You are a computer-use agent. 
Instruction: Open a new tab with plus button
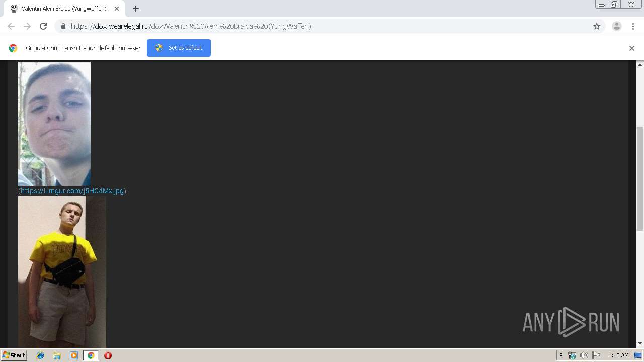pyautogui.click(x=136, y=9)
